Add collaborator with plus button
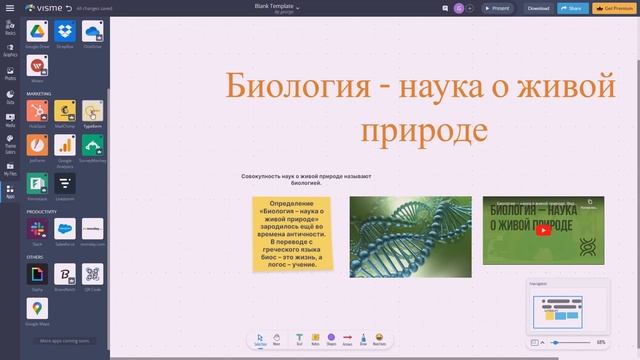 (470, 8)
